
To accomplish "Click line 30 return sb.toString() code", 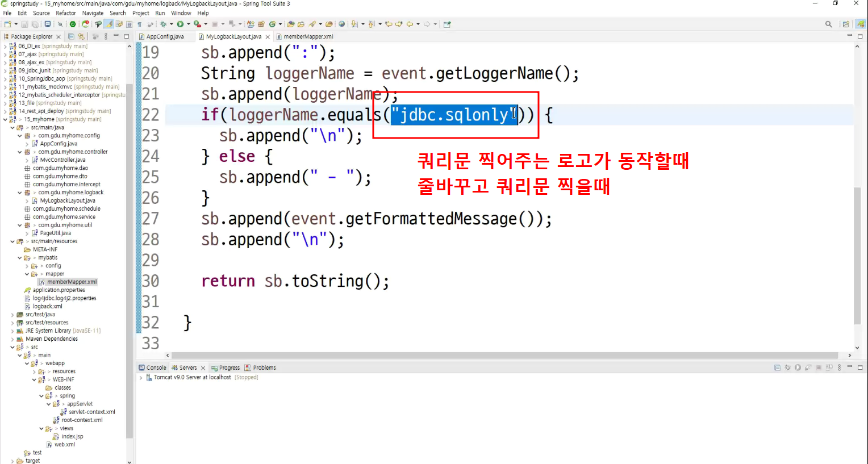I will 295,281.
